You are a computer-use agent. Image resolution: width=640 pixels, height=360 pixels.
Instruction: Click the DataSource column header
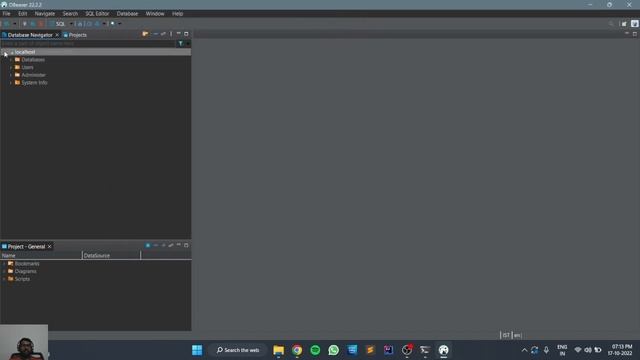pyautogui.click(x=111, y=256)
